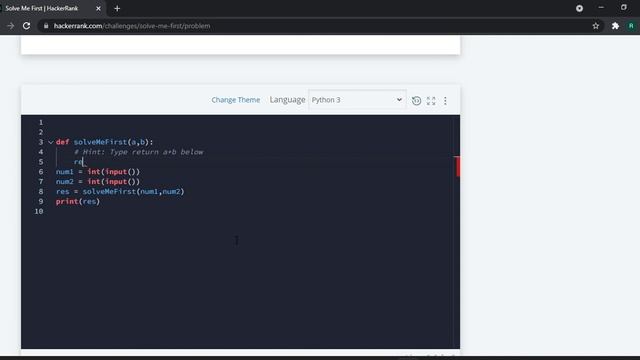Open the browser extensions puzzle icon
Screen dimensions: 640x360
pyautogui.click(x=615, y=26)
